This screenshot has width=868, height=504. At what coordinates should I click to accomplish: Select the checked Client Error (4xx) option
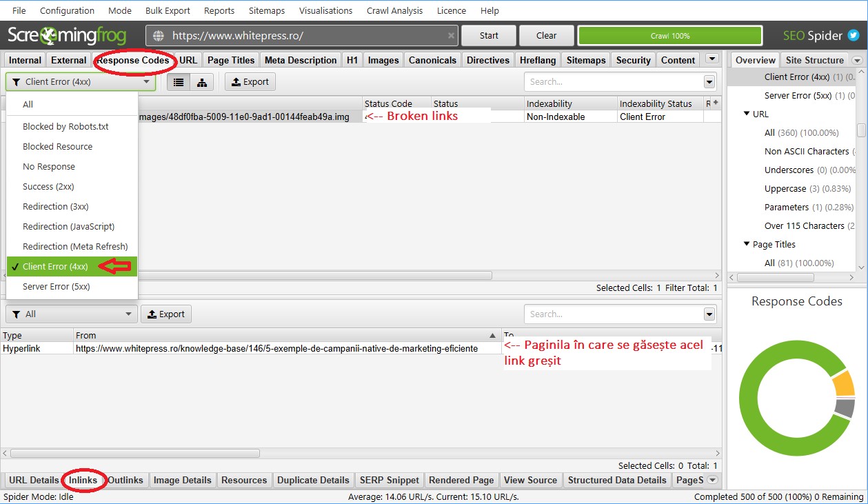coord(72,267)
